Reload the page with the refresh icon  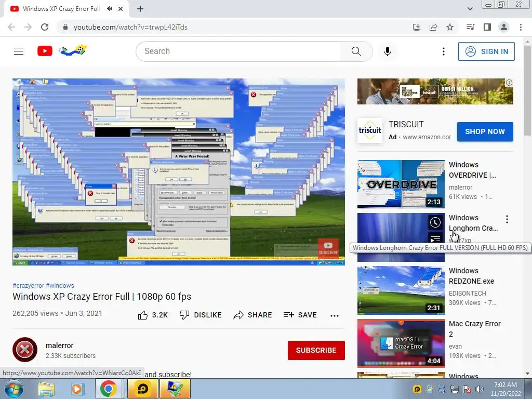coord(45,27)
